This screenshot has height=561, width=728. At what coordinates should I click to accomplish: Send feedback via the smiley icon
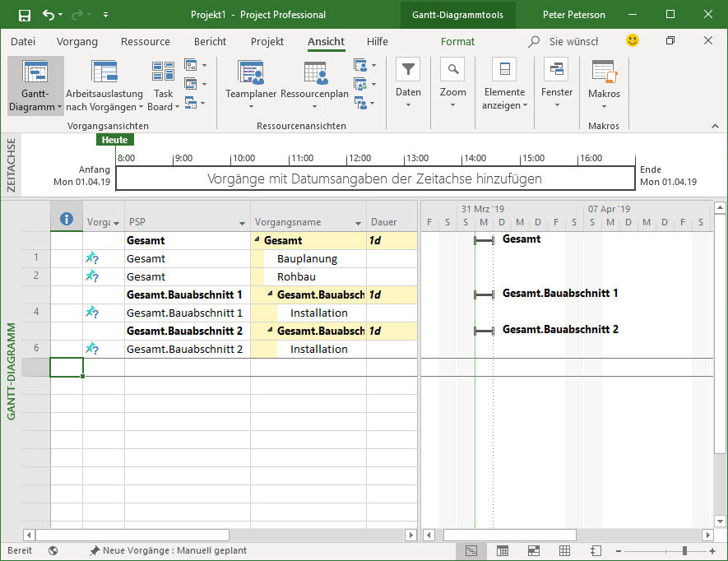point(633,40)
